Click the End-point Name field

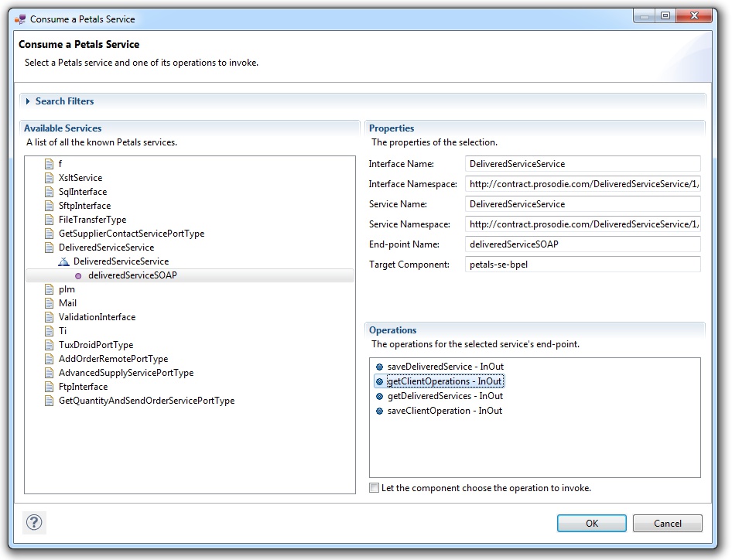pos(583,244)
